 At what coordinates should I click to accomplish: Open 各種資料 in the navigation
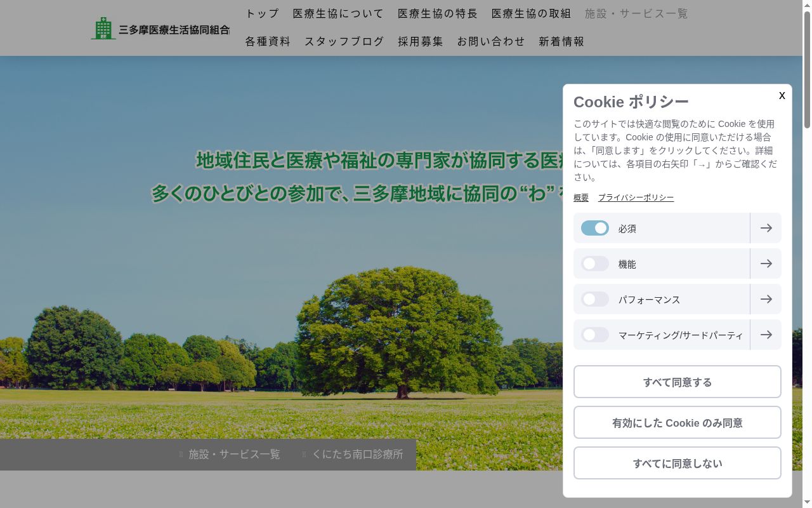(x=268, y=41)
